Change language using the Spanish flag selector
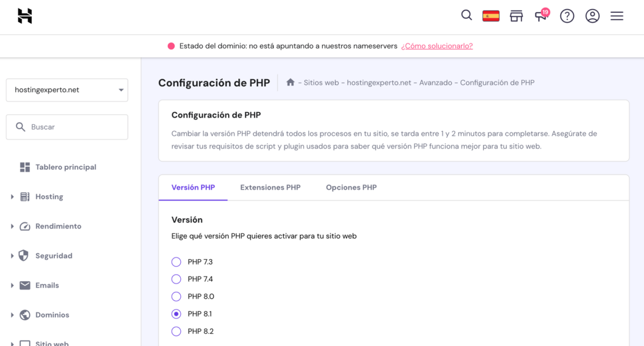The height and width of the screenshot is (346, 644). 491,16
